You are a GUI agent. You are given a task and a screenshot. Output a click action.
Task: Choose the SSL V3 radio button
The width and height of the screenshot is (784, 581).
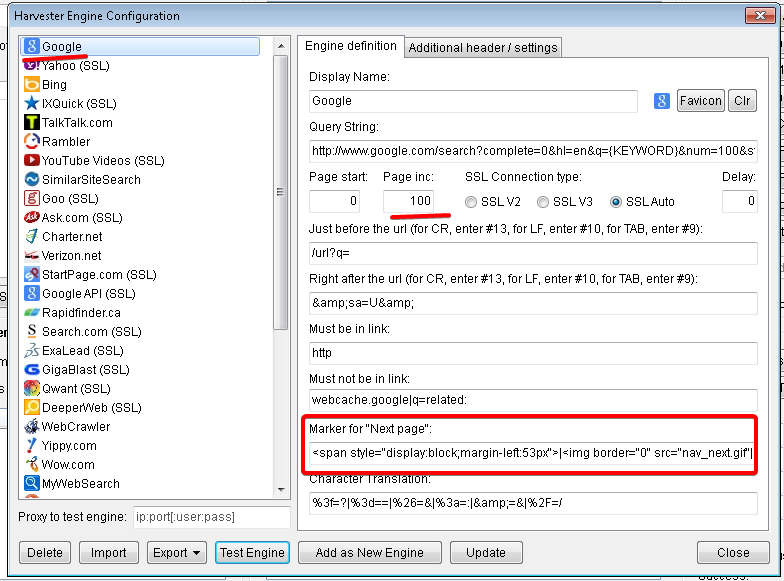(542, 202)
